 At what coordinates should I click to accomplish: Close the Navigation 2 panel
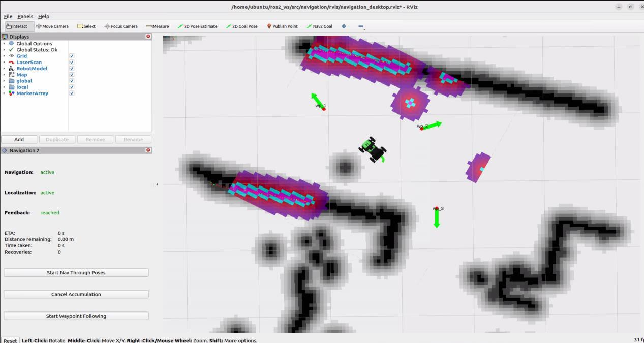pos(148,150)
